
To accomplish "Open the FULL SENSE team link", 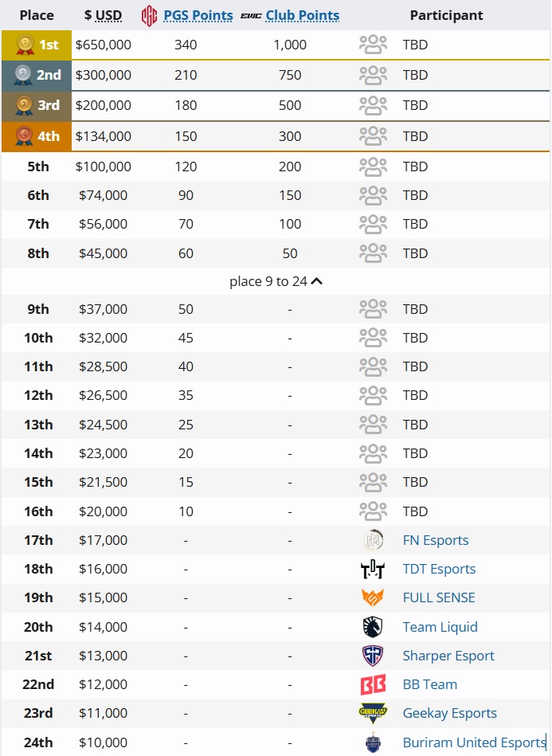I will click(x=439, y=597).
